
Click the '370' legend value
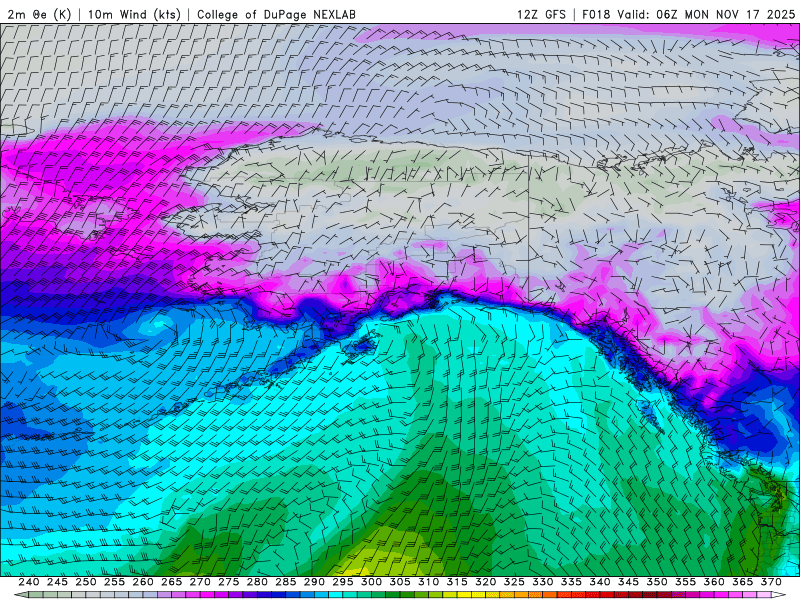(771, 582)
